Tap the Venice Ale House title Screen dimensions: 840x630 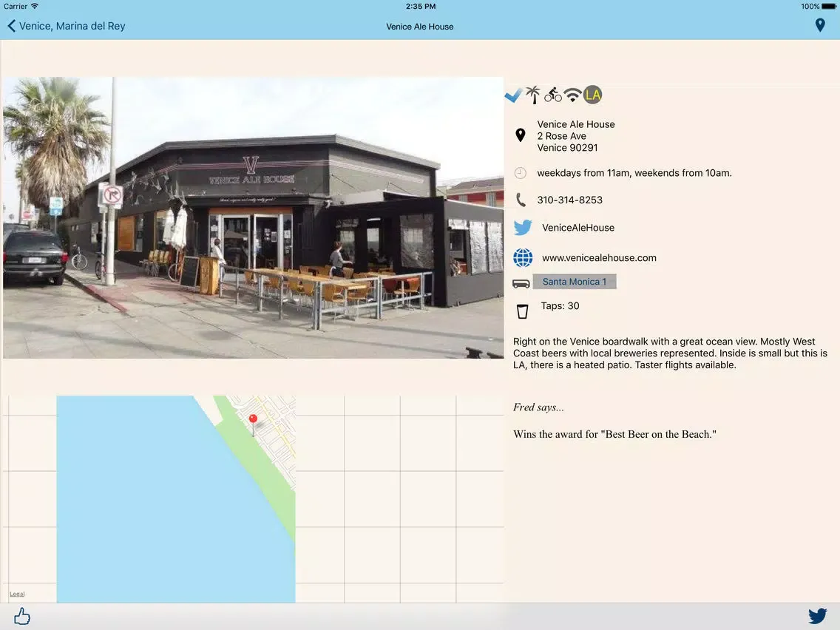(x=420, y=27)
